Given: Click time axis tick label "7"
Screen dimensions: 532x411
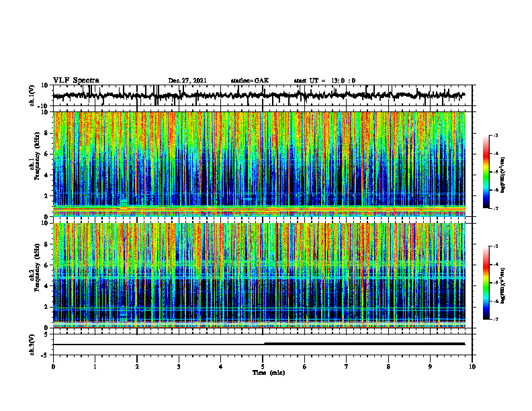Looking at the screenshot, I should tap(347, 367).
